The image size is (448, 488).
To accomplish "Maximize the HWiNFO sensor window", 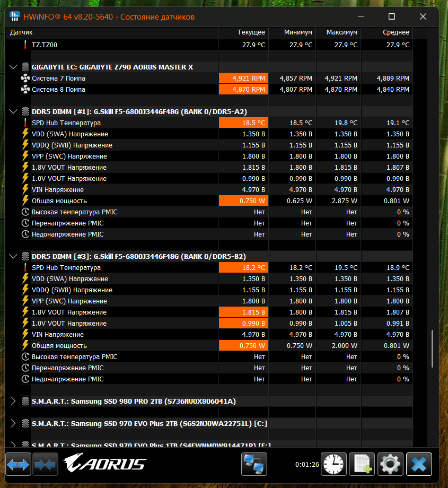I will [x=392, y=16].
